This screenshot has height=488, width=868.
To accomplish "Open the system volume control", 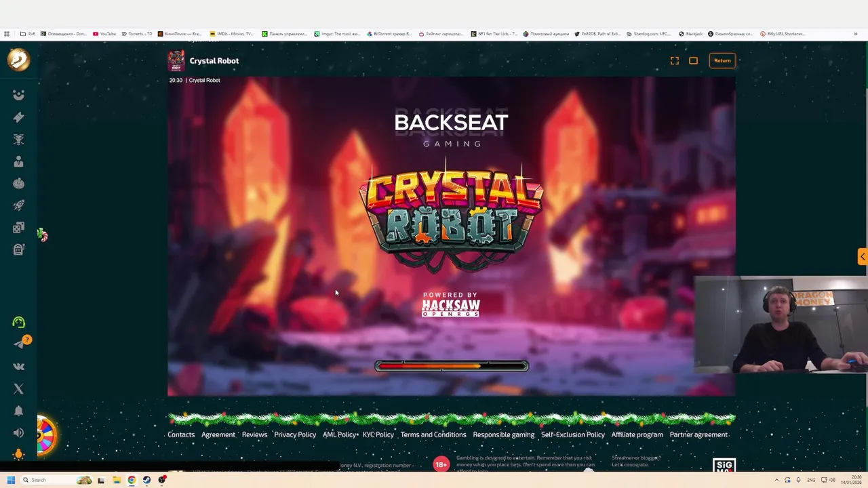I will coord(832,480).
